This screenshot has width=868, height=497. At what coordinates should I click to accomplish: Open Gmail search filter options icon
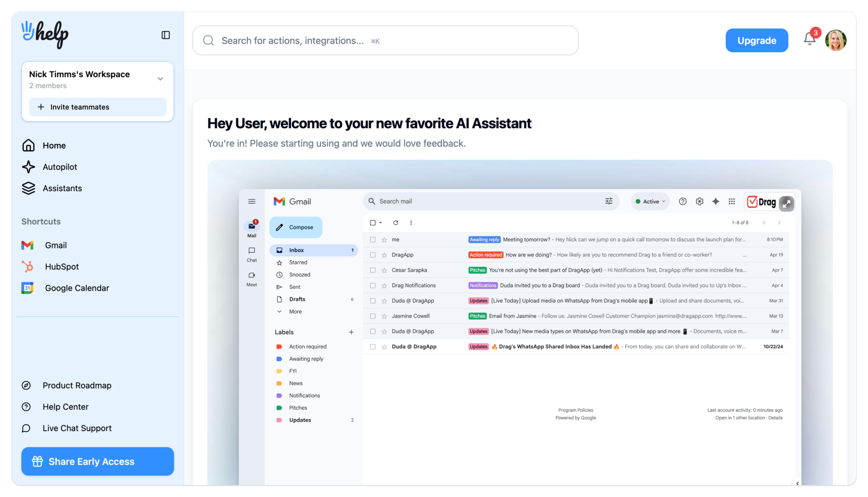pos(609,201)
